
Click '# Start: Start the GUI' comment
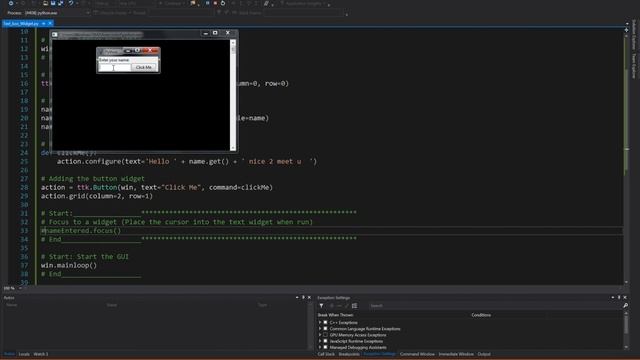tap(85, 257)
